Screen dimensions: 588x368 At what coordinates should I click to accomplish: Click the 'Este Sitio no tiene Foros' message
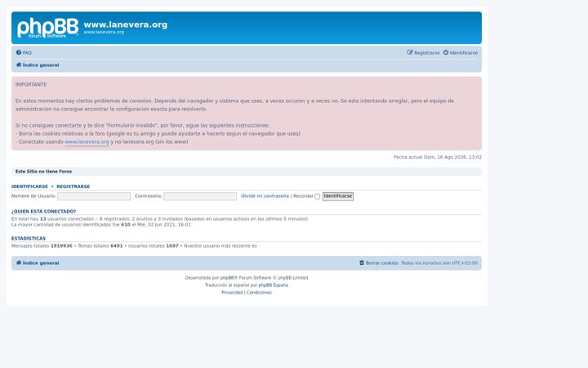43,171
